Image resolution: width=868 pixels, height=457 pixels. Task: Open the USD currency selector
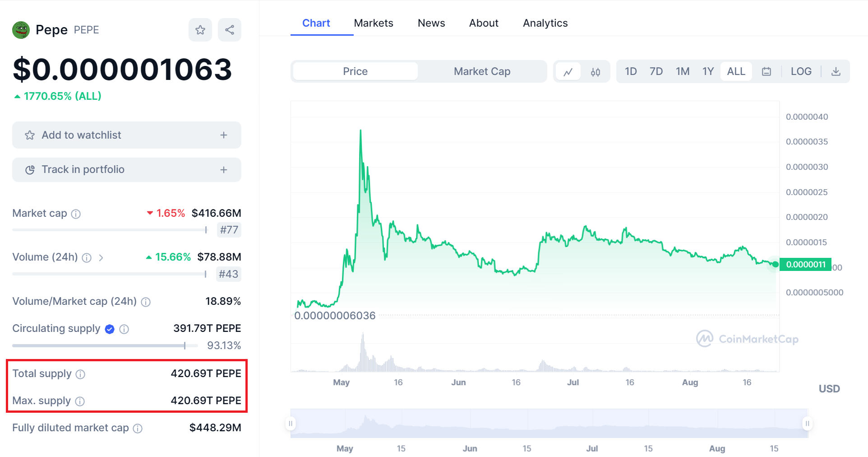coord(829,388)
